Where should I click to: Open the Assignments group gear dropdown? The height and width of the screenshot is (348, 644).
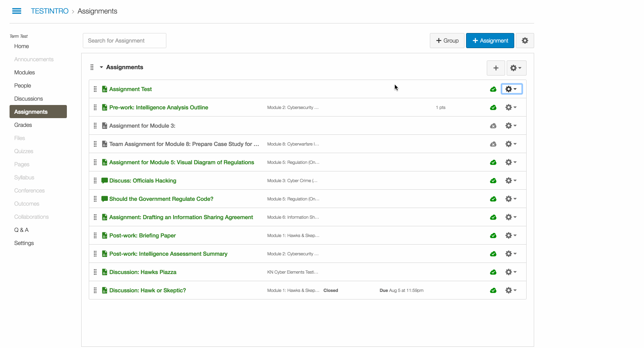pyautogui.click(x=516, y=68)
